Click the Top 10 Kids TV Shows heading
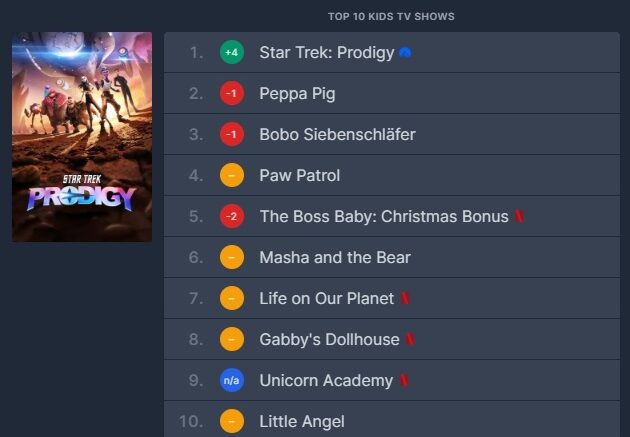This screenshot has height=437, width=630. [x=391, y=16]
